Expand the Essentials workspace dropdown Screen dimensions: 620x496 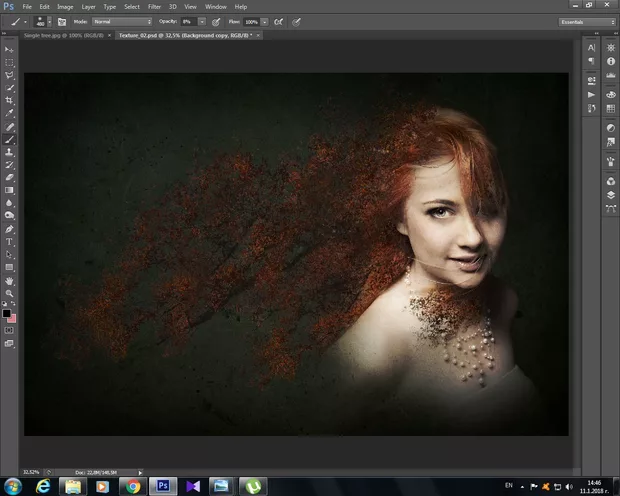pyautogui.click(x=585, y=21)
